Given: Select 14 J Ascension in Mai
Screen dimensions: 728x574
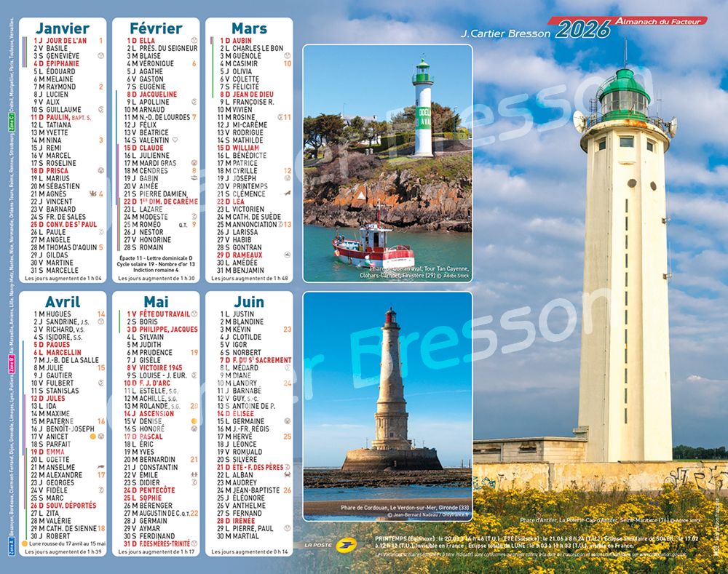Looking at the screenshot, I should (x=150, y=414).
